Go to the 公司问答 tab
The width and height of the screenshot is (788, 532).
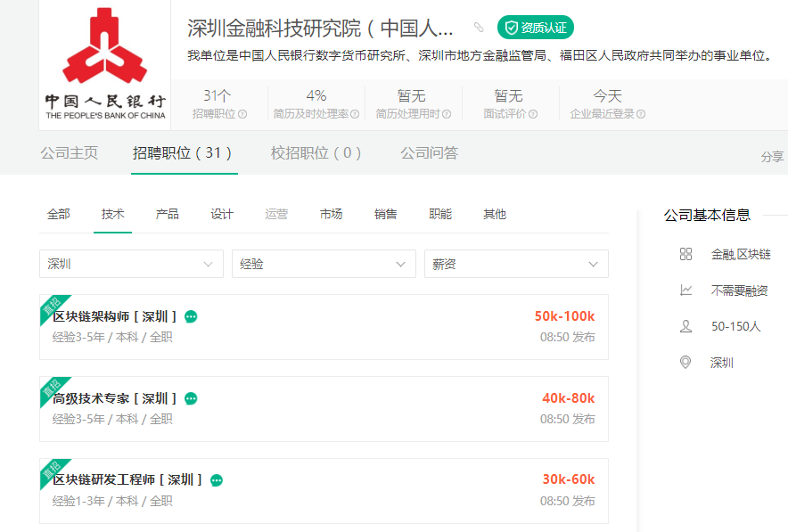coord(429,152)
